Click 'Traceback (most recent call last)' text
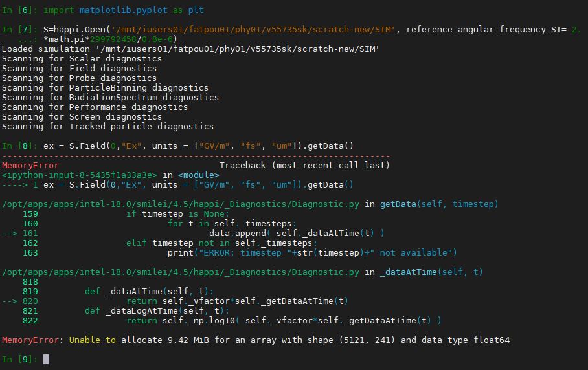Image resolution: width=588 pixels, height=370 pixels. 304,166
